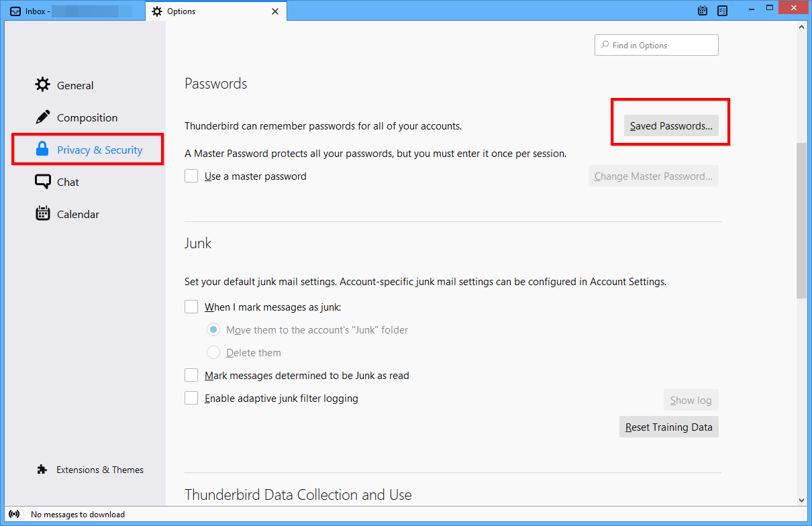Click the vertical scrollbar thumb
This screenshot has width=812, height=526.
pyautogui.click(x=801, y=220)
